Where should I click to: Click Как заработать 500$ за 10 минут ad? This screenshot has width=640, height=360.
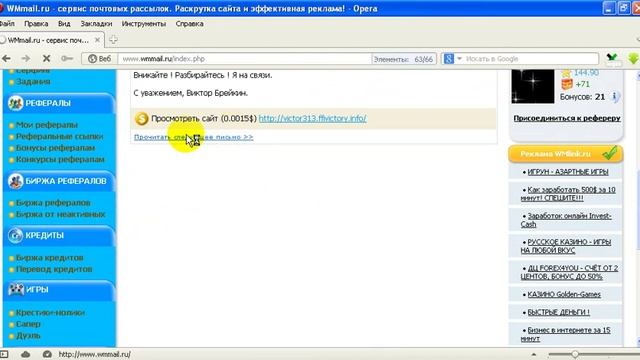click(x=568, y=194)
